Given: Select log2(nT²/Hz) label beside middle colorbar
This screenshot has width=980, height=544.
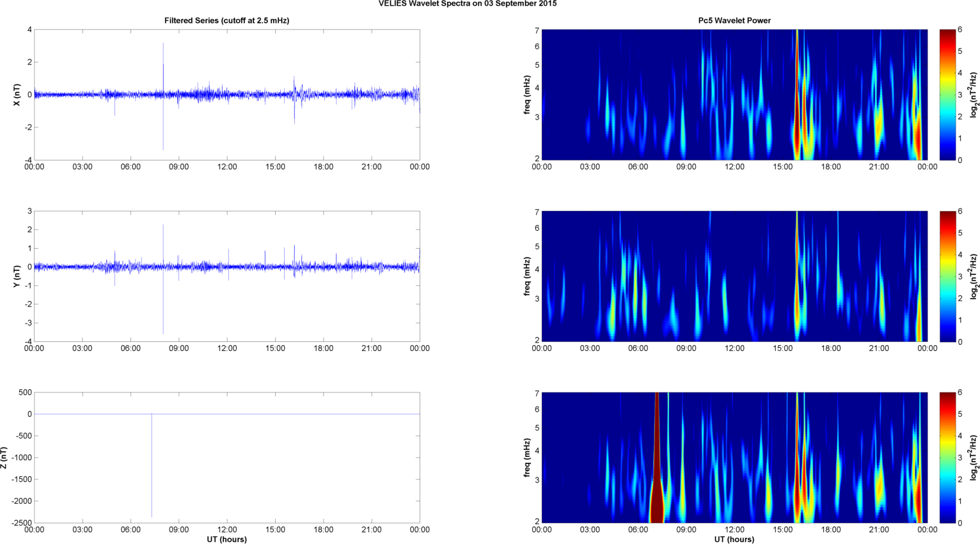Looking at the screenshot, I should point(974,276).
